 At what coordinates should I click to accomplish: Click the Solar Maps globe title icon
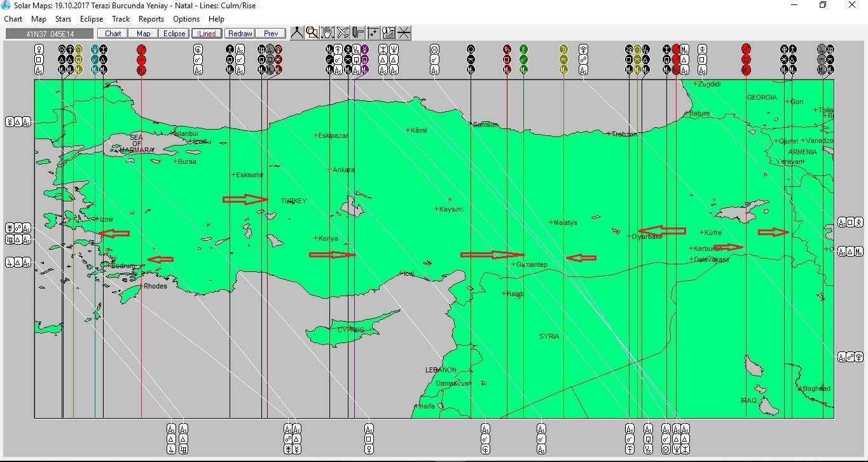(6, 5)
